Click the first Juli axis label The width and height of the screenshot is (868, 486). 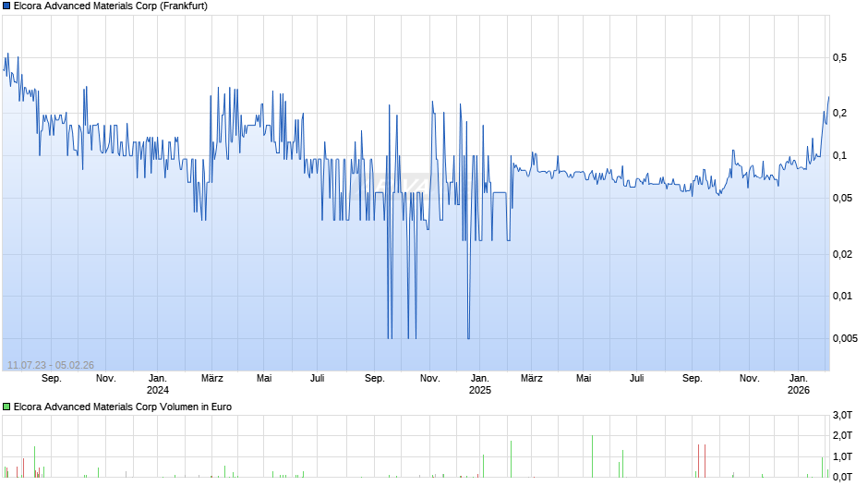318,379
